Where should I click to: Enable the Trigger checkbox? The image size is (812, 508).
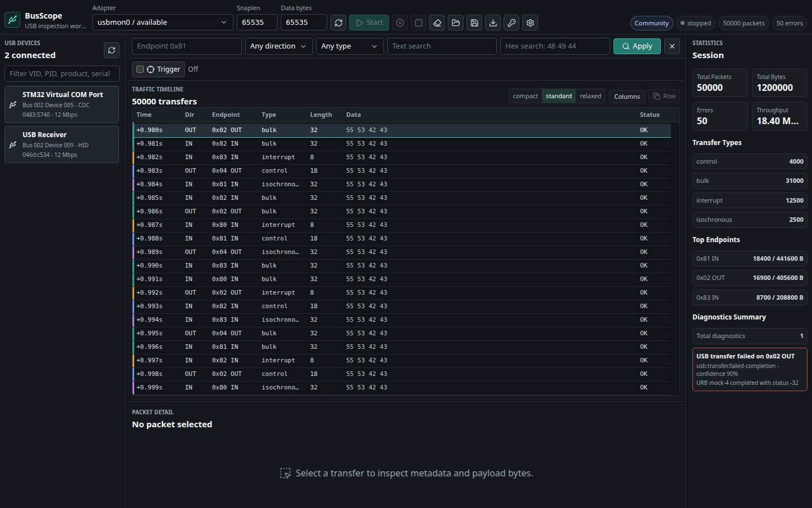140,69
